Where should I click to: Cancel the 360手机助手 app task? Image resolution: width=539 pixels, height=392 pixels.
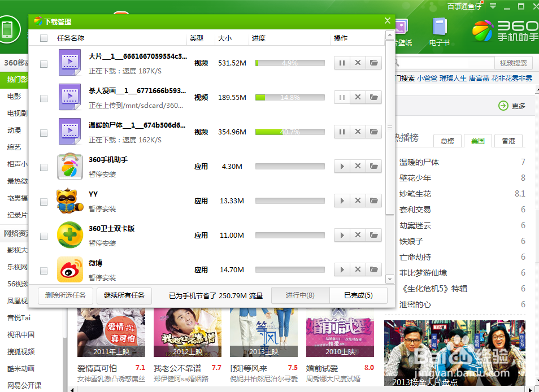pyautogui.click(x=358, y=166)
